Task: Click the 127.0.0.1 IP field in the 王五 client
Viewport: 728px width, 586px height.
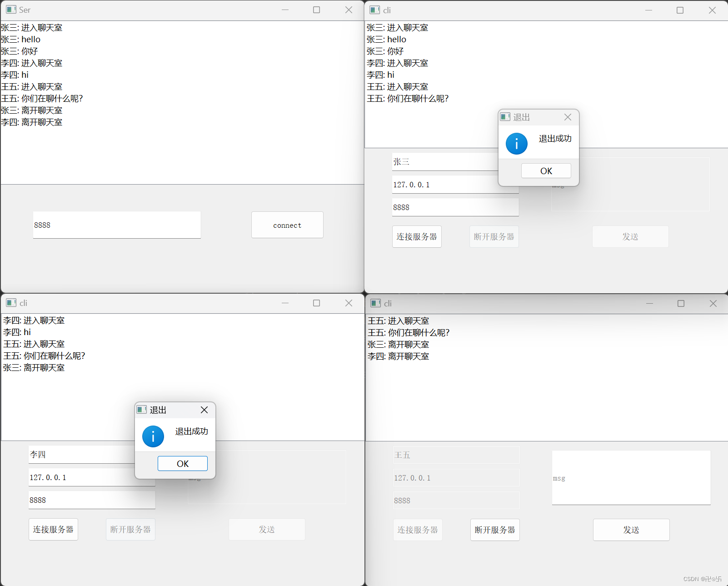Action: pyautogui.click(x=456, y=478)
